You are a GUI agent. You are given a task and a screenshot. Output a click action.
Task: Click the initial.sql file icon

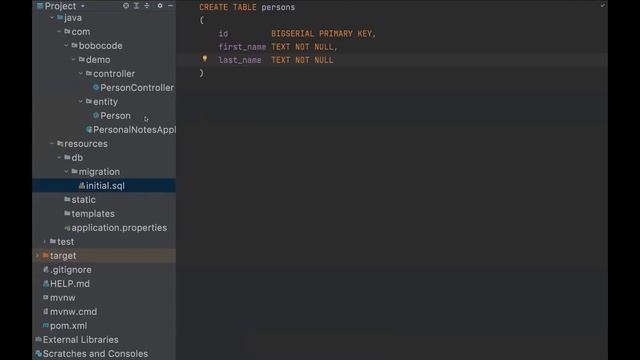tap(82, 186)
